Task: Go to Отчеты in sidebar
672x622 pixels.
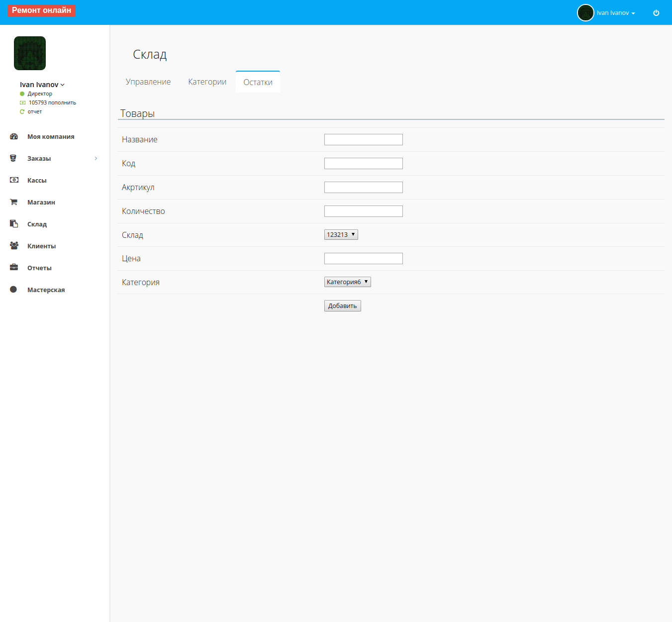Action: click(x=39, y=268)
